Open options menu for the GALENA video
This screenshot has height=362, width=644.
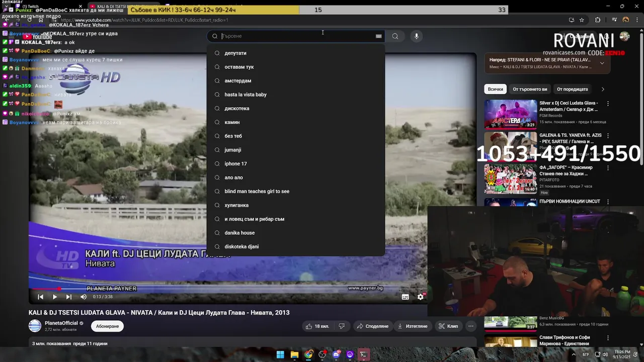(x=608, y=136)
